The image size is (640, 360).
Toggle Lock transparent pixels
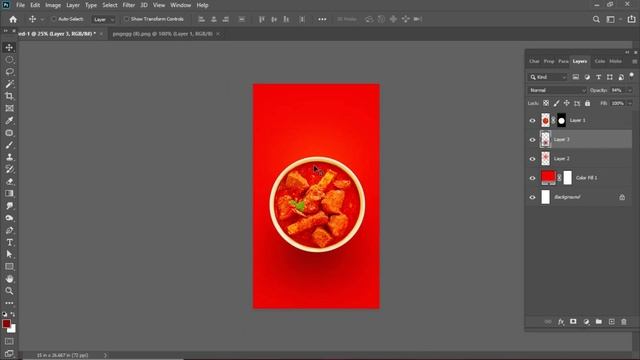click(546, 104)
